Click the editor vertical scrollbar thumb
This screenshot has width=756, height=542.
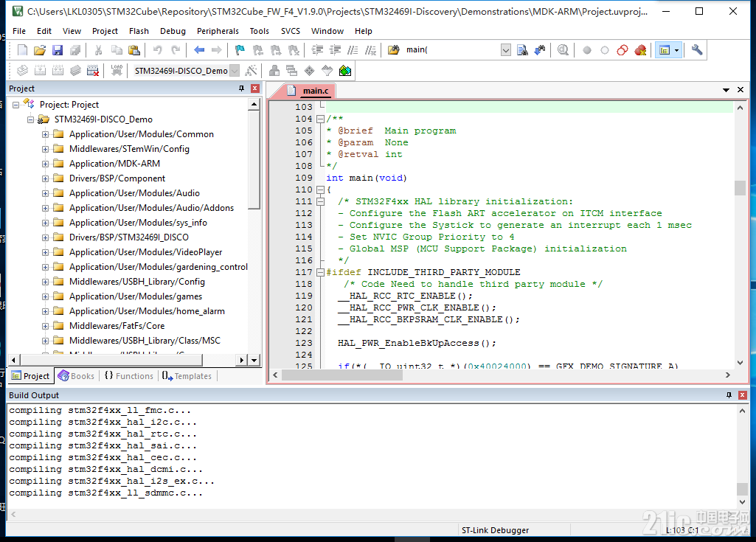(740, 187)
